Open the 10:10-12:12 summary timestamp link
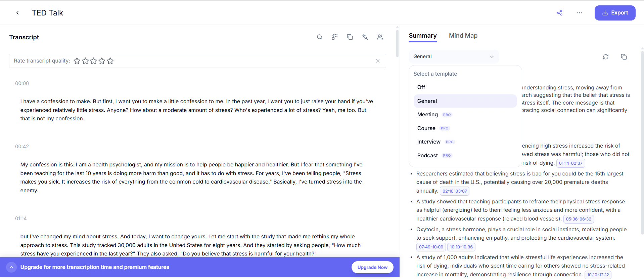Viewport: 644px width, 279px height. click(598, 275)
